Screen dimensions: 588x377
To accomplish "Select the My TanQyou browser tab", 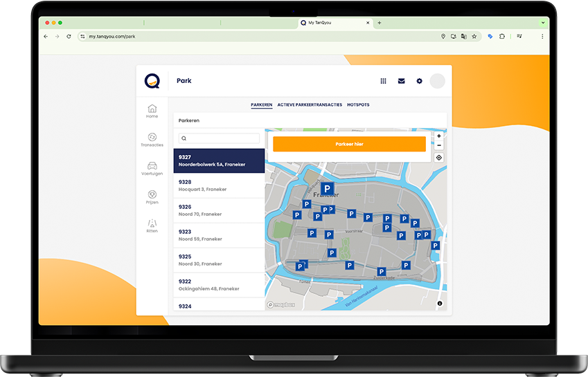I will (x=335, y=23).
